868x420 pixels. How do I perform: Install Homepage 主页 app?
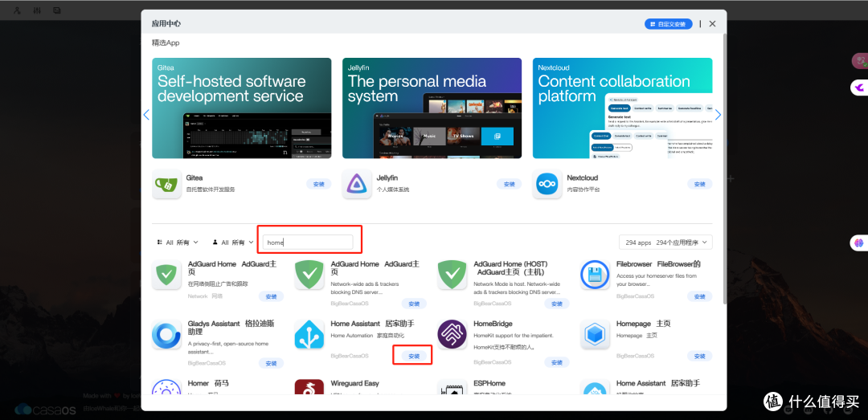pos(700,356)
